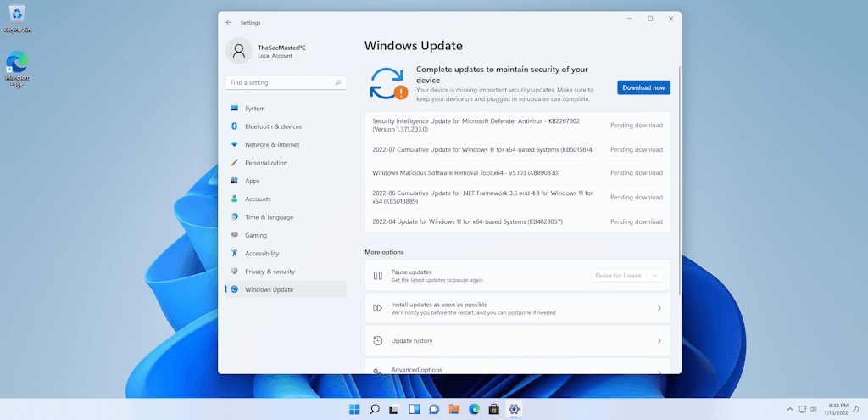This screenshot has width=868, height=420.
Task: Open Bluetooth & devices category
Action: click(x=286, y=126)
